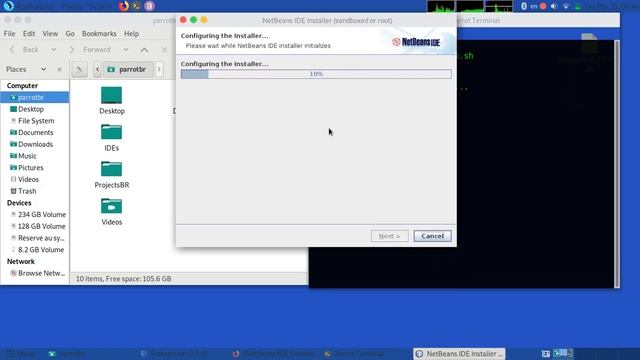Click the Next button in installer
The width and height of the screenshot is (640, 360).
click(389, 236)
